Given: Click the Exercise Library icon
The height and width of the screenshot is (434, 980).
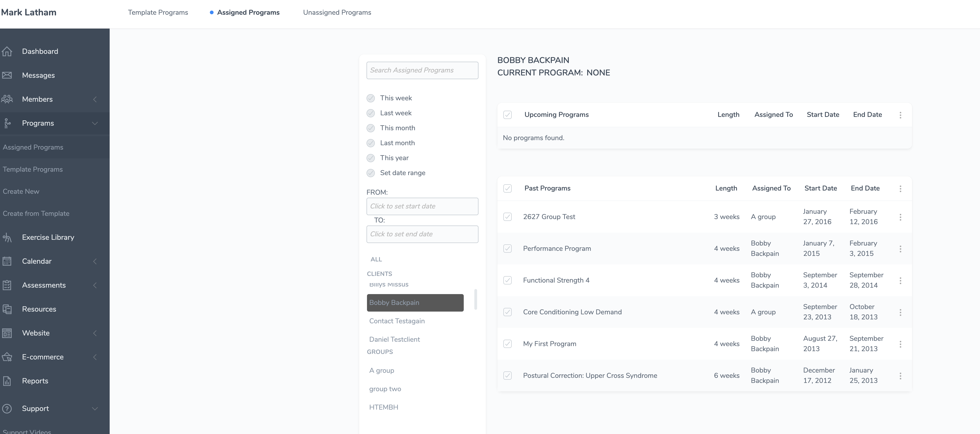Looking at the screenshot, I should [x=7, y=237].
